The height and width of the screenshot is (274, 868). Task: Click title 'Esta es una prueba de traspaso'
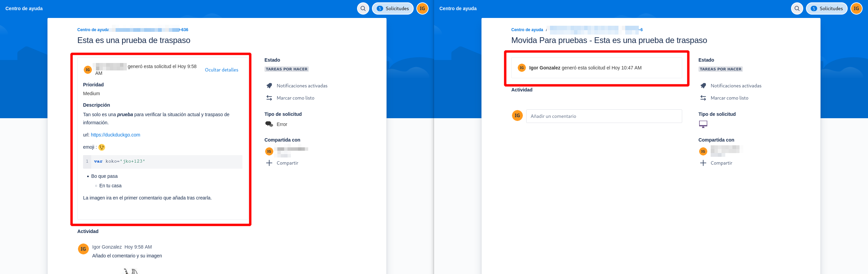pos(134,40)
